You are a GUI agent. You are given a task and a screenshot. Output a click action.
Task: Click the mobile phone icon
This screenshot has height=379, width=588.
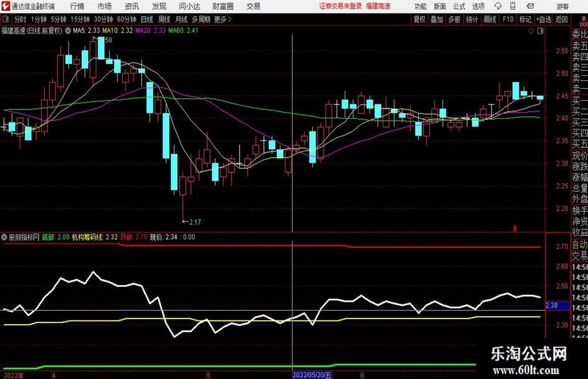click(x=513, y=6)
